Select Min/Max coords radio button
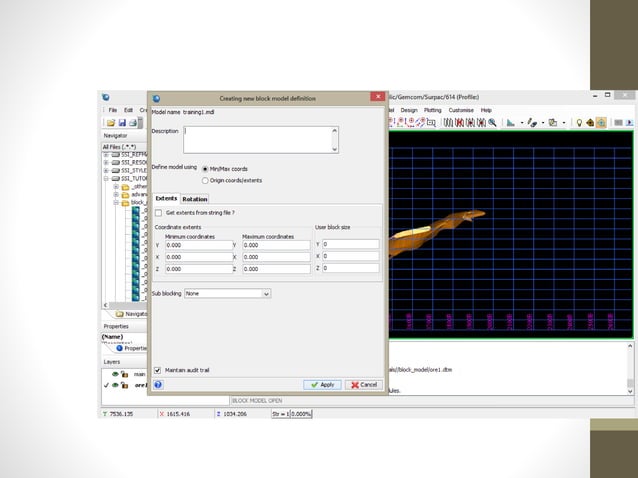The image size is (638, 478). point(205,169)
